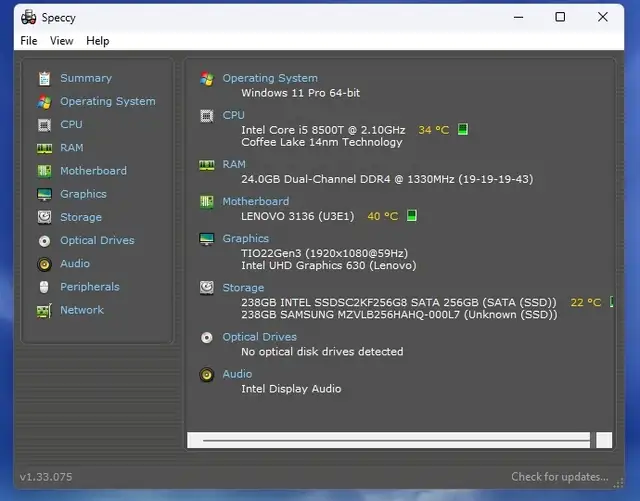The image size is (640, 501).
Task: Select Summary in the sidebar
Action: click(x=86, y=78)
